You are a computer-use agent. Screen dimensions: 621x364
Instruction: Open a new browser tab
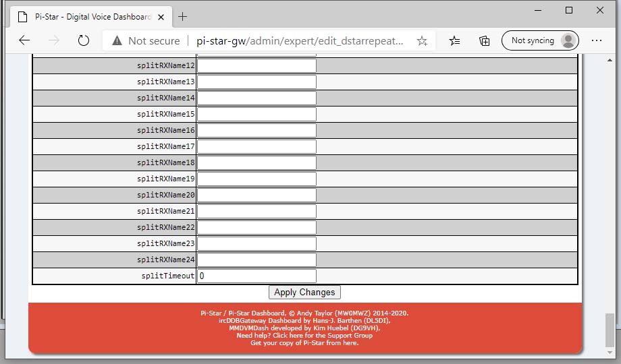click(x=182, y=17)
